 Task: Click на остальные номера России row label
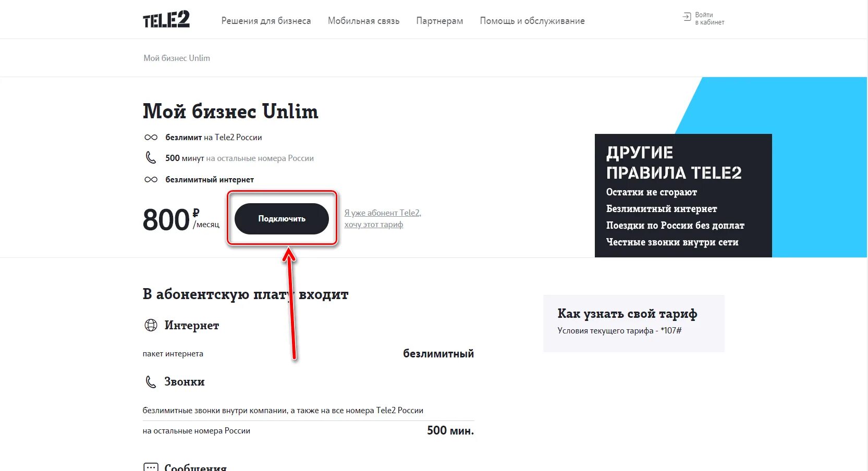click(x=197, y=431)
